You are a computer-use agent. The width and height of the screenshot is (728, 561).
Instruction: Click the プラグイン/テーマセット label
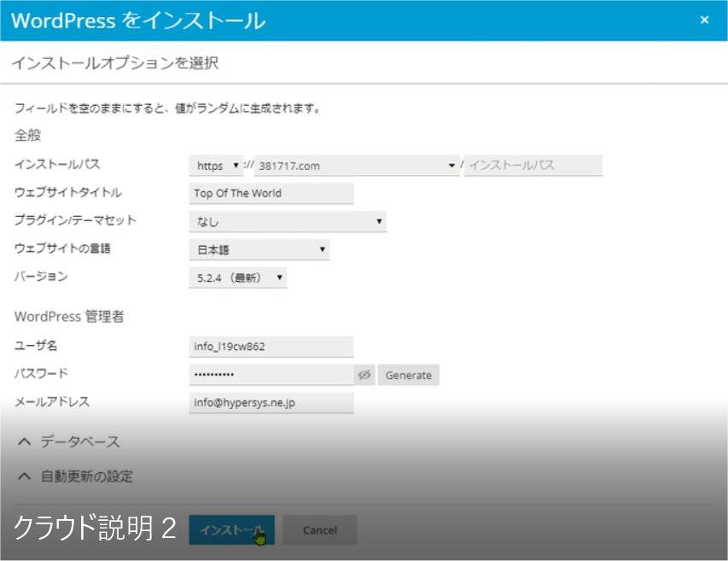coord(75,220)
